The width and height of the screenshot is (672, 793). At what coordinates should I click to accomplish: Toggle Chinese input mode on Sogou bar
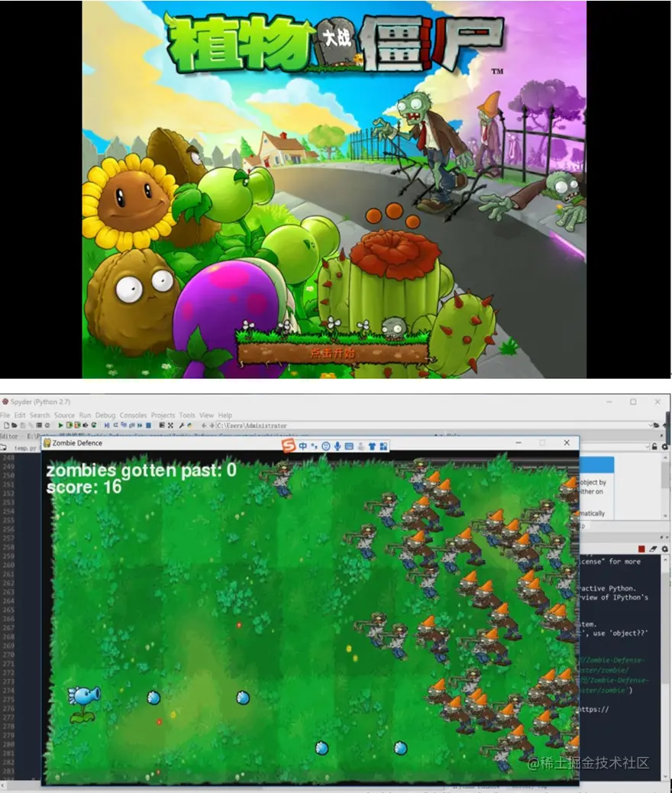click(x=303, y=445)
